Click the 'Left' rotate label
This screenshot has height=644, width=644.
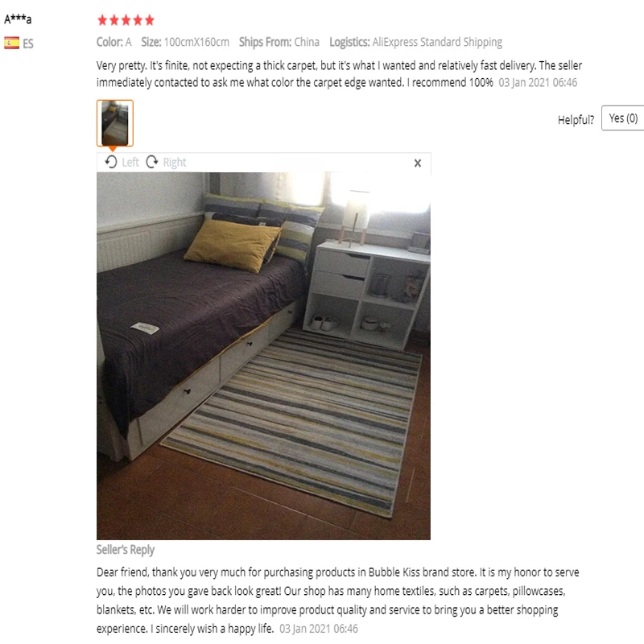[x=130, y=163]
